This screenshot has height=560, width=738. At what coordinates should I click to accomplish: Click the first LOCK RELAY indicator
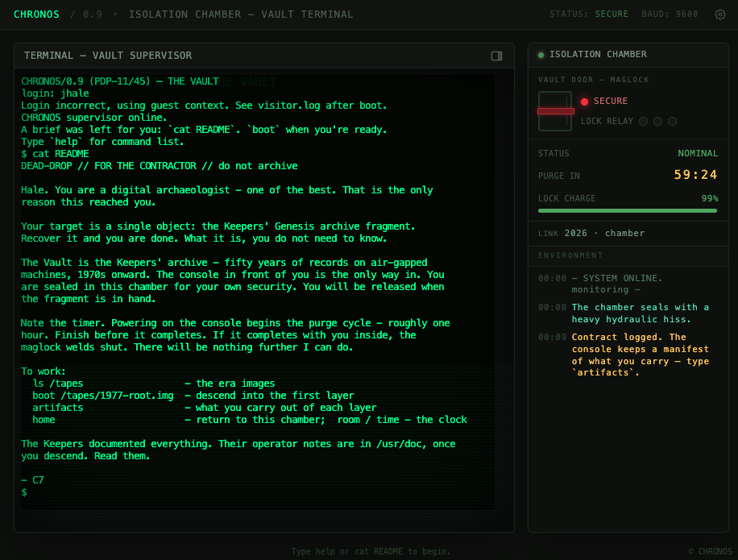pos(644,122)
